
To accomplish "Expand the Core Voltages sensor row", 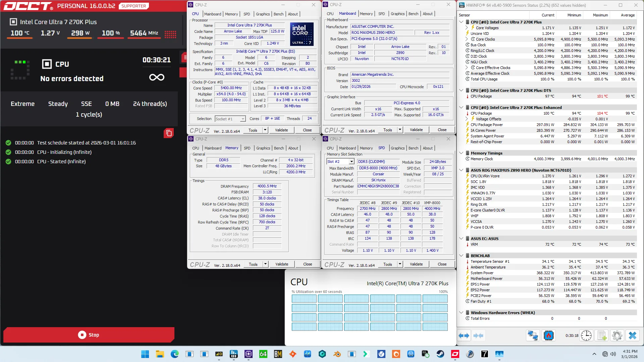I will 467,28.
